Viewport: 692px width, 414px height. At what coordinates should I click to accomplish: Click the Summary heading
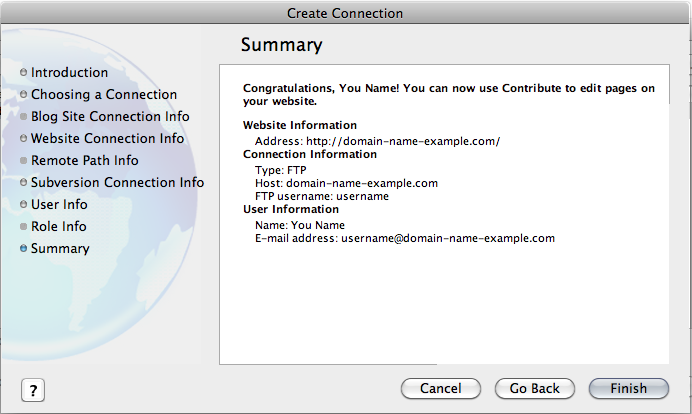[282, 45]
